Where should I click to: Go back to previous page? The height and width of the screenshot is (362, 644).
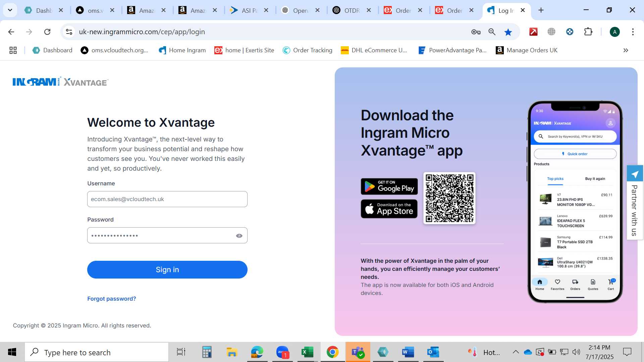click(11, 32)
